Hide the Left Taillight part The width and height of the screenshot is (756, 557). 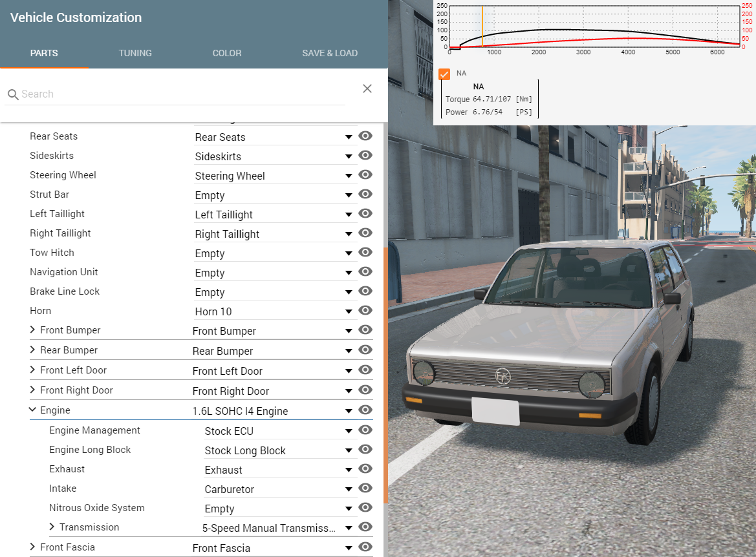pyautogui.click(x=365, y=213)
